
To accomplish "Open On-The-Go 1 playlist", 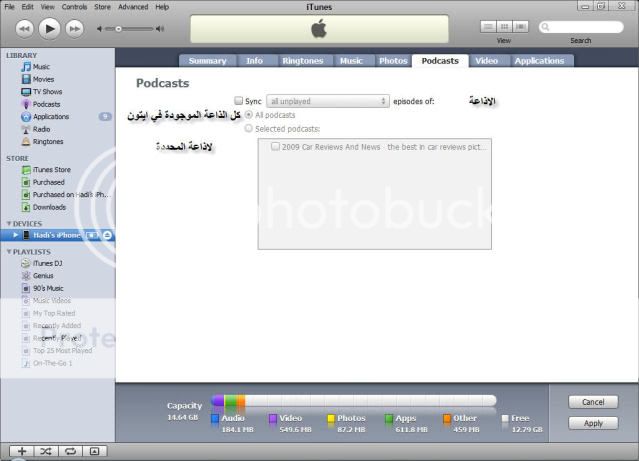I will 52,363.
